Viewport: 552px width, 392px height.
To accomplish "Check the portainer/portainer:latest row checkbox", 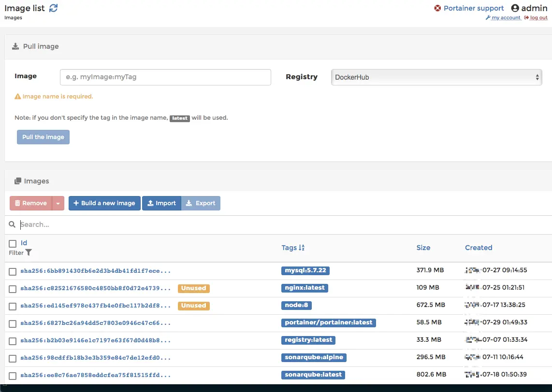I will point(13,324).
